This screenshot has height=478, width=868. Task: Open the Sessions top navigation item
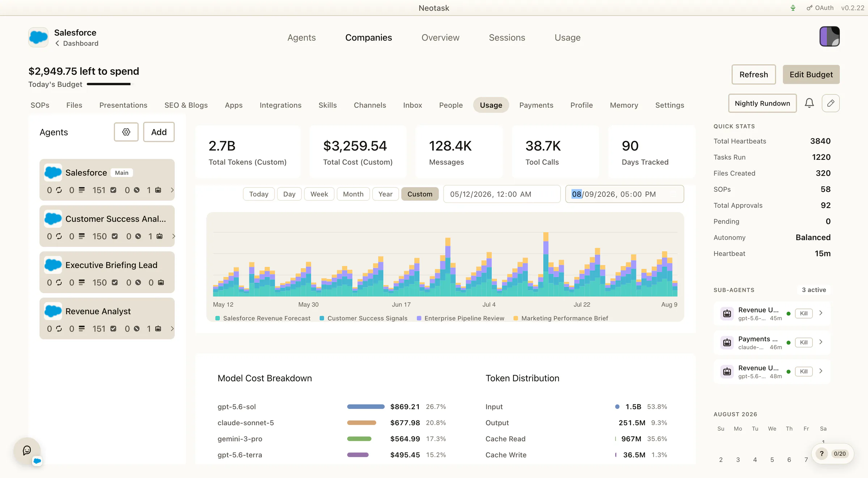pyautogui.click(x=507, y=38)
